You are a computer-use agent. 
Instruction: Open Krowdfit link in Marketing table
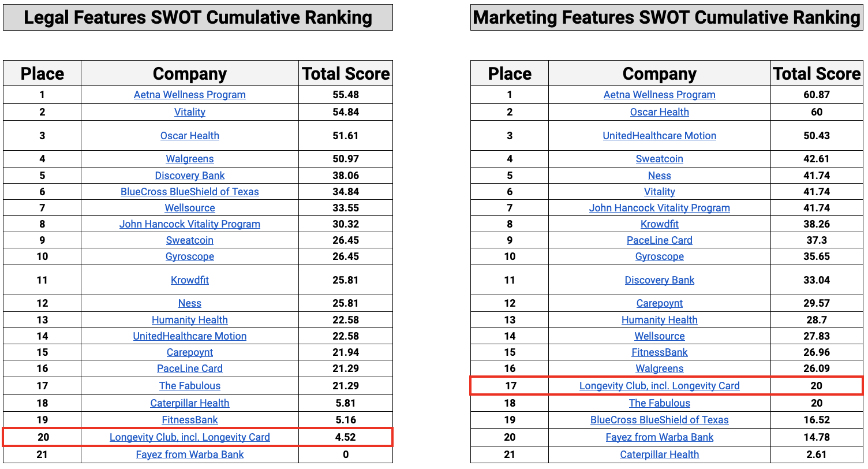[x=659, y=224]
